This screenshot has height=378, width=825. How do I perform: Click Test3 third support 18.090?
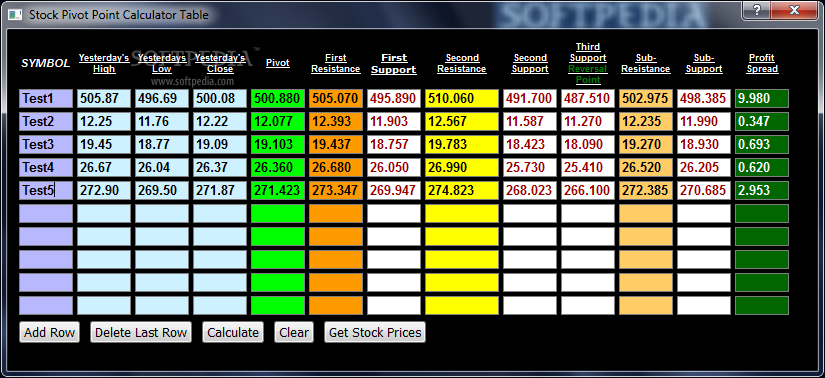click(x=588, y=144)
